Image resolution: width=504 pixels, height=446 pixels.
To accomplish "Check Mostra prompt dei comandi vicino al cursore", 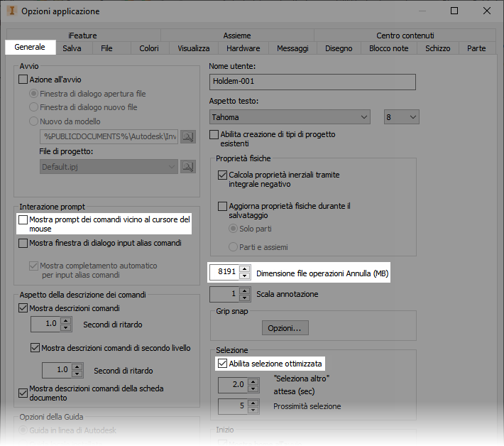I will [x=23, y=219].
